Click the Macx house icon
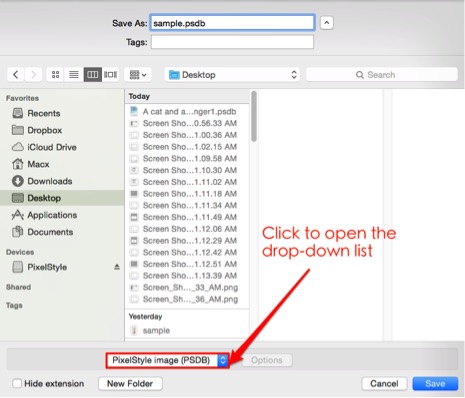Screen dimensions: 465x398 tap(18, 164)
